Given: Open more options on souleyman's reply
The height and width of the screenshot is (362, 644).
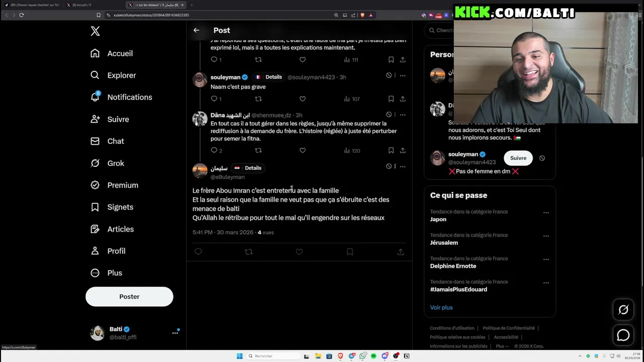Looking at the screenshot, I should [x=403, y=75].
